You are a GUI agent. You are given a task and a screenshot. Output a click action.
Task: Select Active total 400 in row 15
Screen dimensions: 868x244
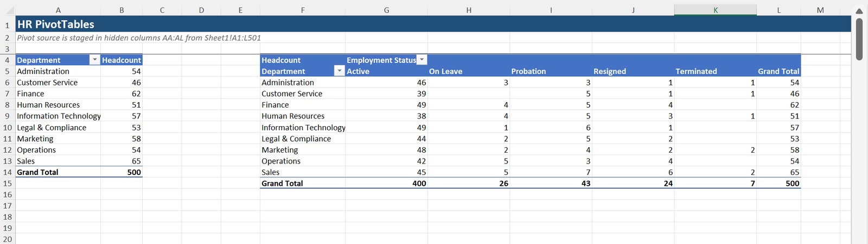point(386,184)
